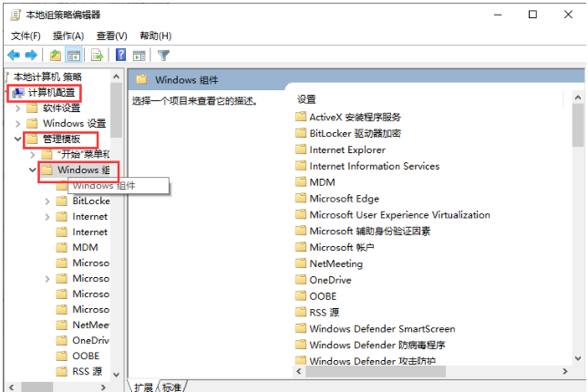Viewport: 588px width, 392px height.
Task: Switch to the 标准 tab
Action: tap(172, 387)
